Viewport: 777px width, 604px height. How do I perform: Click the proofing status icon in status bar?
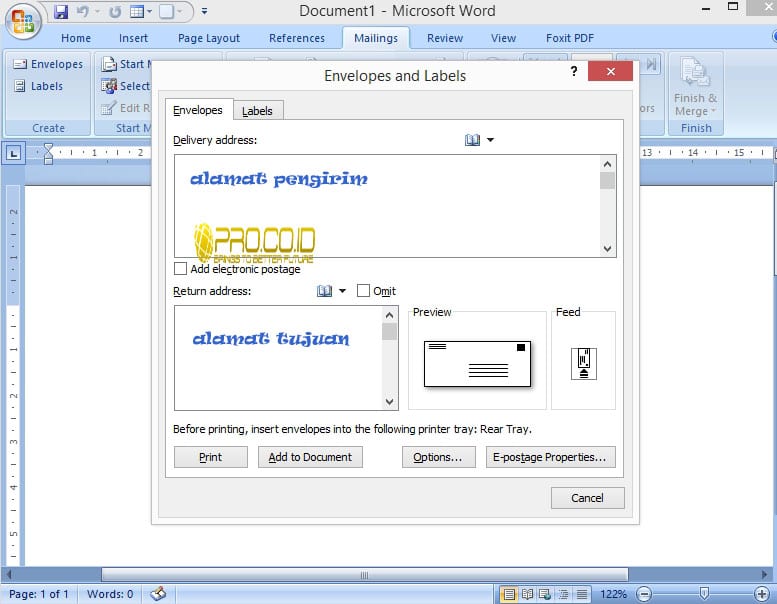click(159, 593)
